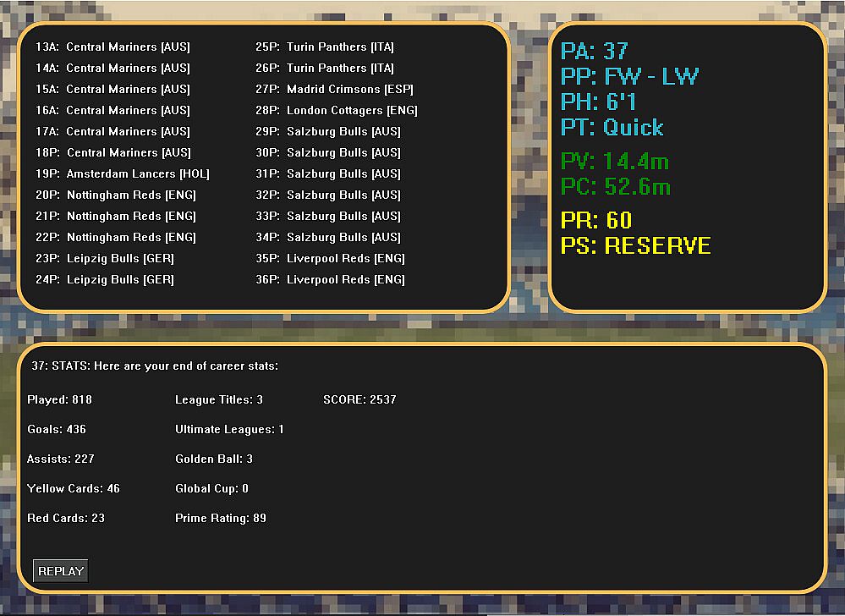Select the 23P Leipzig Bulls entry
The image size is (845, 616).
pos(104,259)
